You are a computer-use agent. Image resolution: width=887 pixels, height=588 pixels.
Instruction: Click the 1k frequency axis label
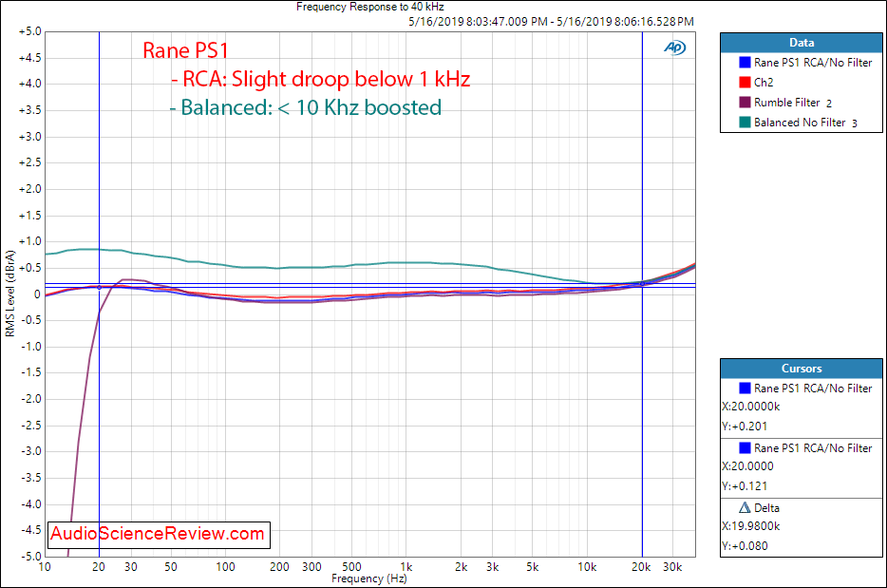406,567
